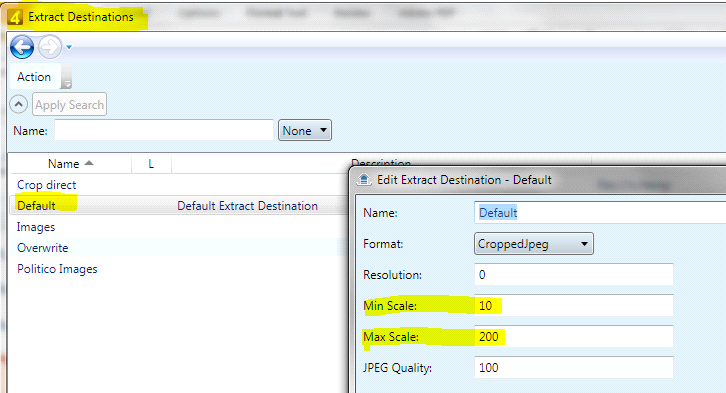
Task: Click the JPEG Quality field showing 100
Action: 574,368
